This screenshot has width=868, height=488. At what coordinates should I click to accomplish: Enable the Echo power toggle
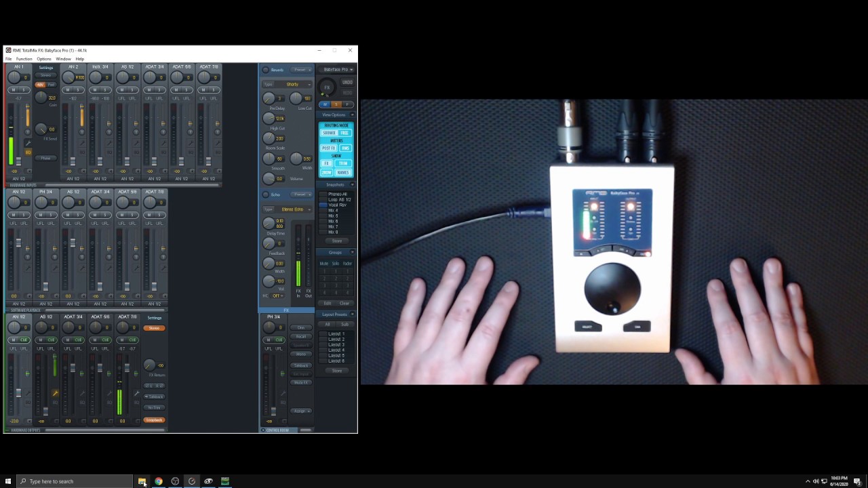point(265,195)
